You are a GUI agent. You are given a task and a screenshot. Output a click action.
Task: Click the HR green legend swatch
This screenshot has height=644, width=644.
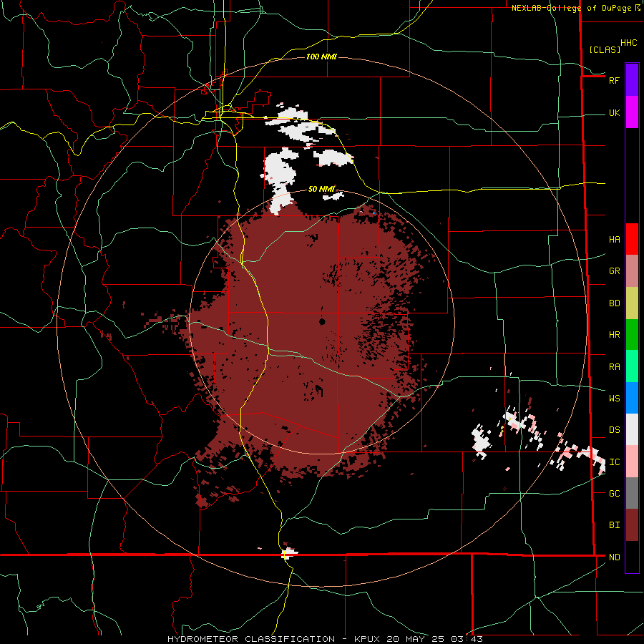click(x=632, y=335)
